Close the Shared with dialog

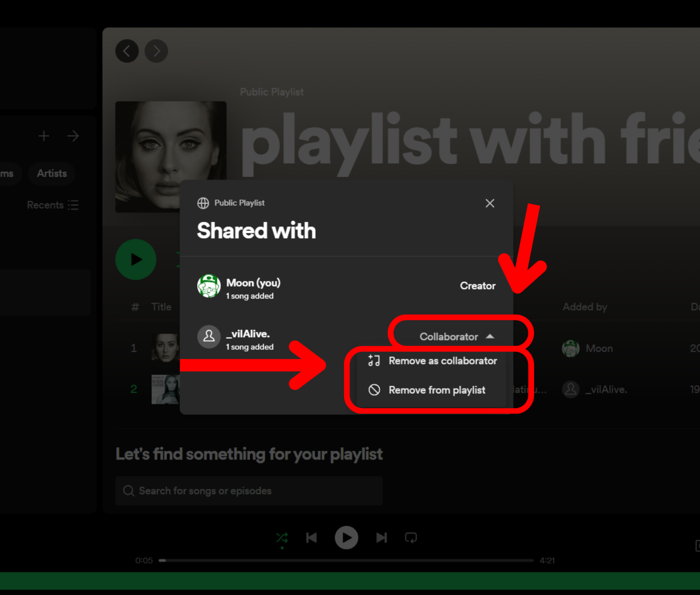point(490,203)
